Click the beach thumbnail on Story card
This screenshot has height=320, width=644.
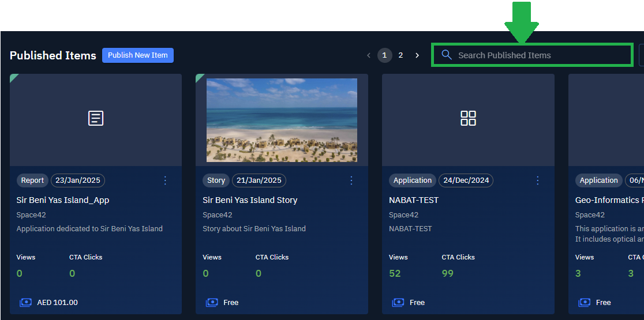pyautogui.click(x=282, y=120)
